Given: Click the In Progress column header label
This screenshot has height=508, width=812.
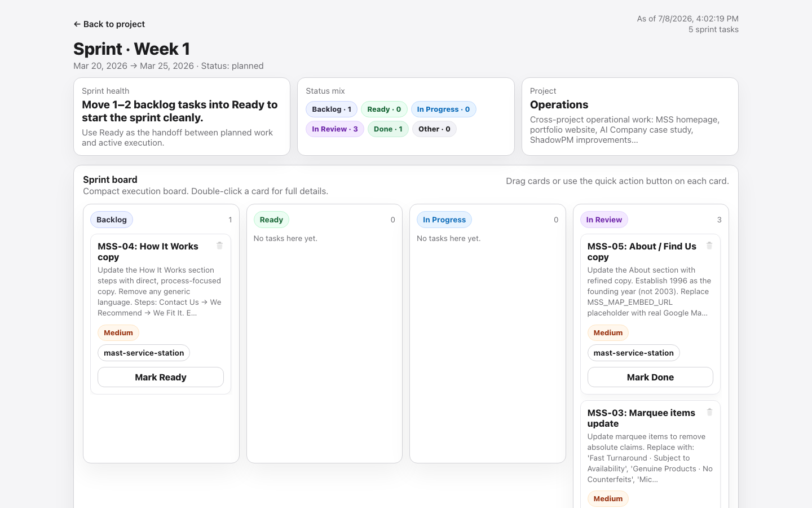Looking at the screenshot, I should click(444, 220).
